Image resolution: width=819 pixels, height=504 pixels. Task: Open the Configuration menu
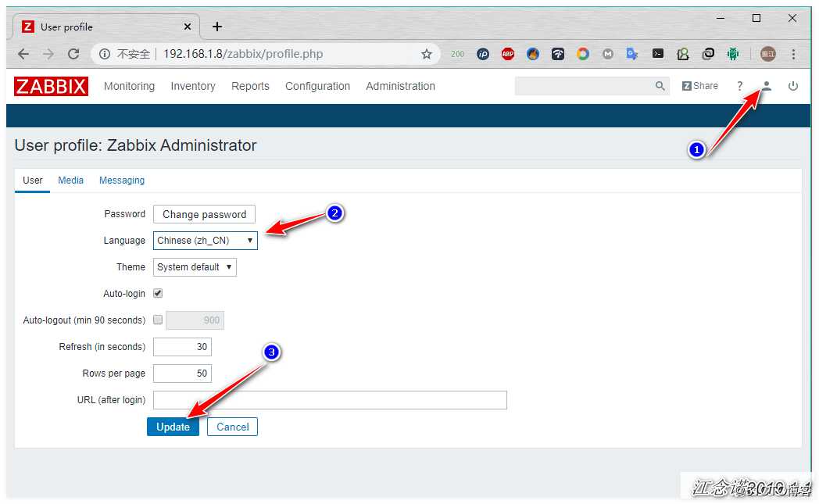317,86
